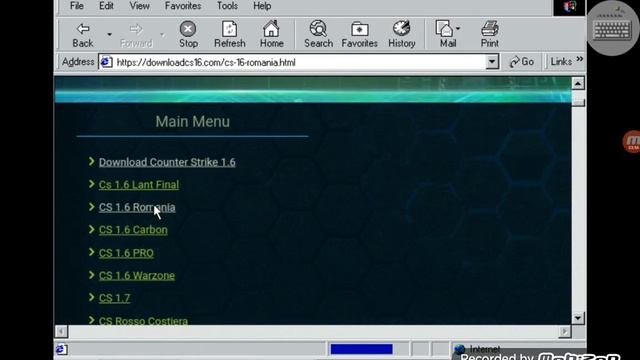Open the Tools menu
The image size is (640, 360).
pyautogui.click(x=227, y=6)
